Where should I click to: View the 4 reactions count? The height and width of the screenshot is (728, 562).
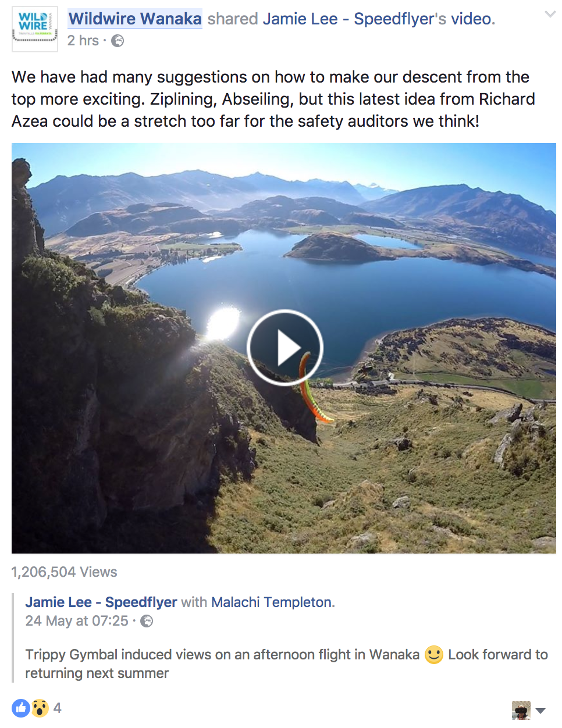[x=57, y=708]
